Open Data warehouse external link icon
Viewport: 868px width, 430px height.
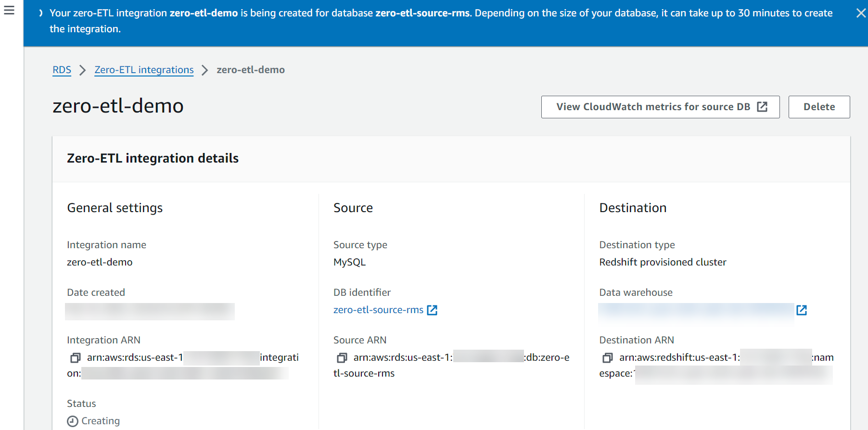click(802, 310)
